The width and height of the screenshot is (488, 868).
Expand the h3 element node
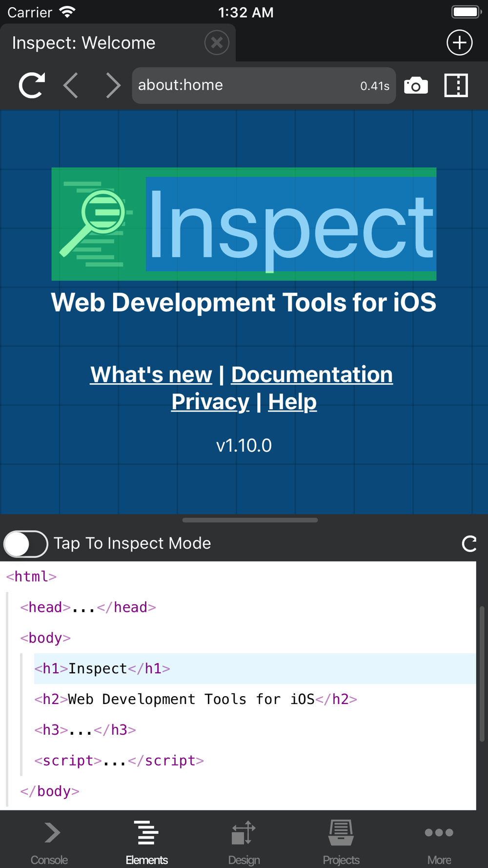coord(85,729)
